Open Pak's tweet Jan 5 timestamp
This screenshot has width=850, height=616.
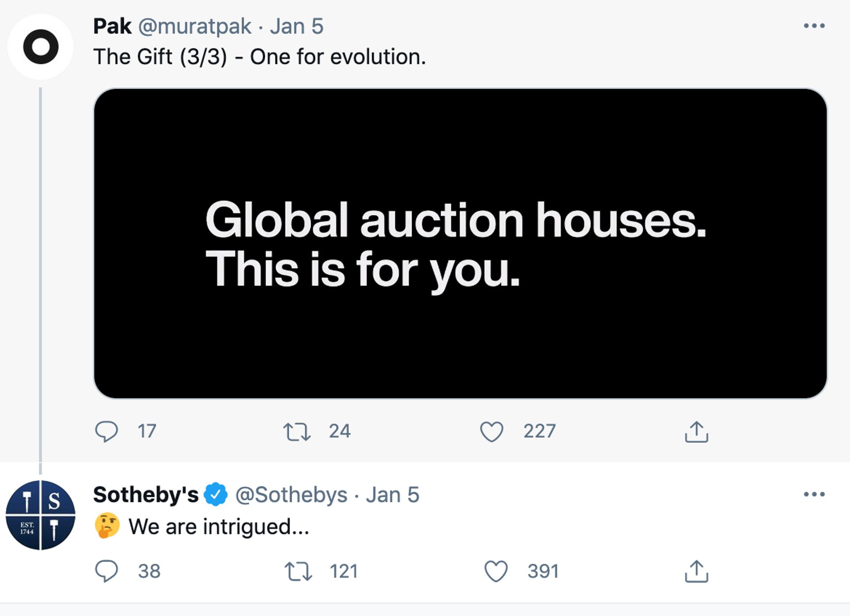click(x=297, y=26)
